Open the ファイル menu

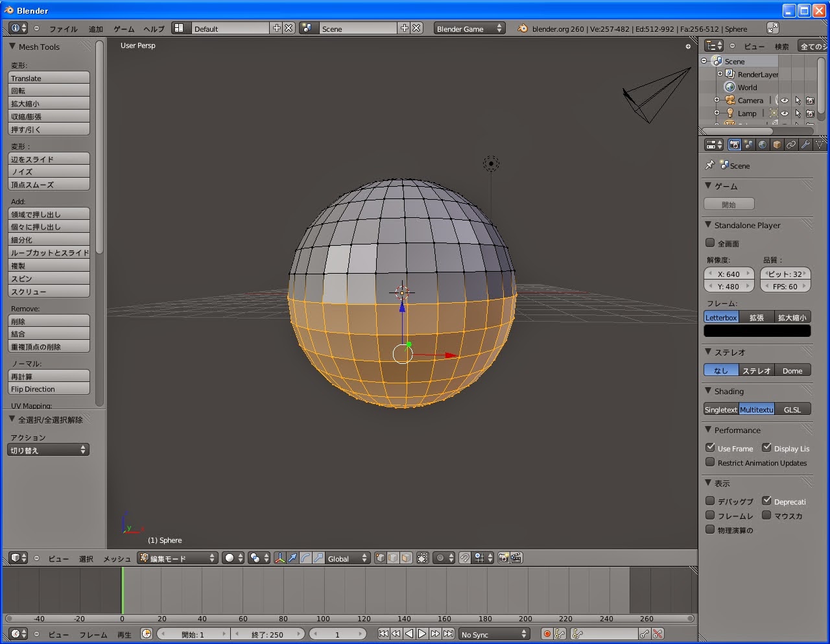[x=63, y=29]
